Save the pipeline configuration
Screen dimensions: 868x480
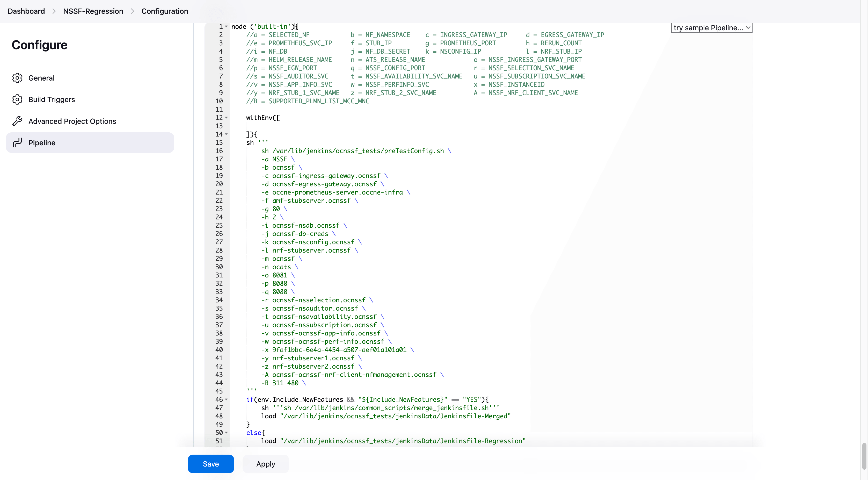tap(211, 464)
